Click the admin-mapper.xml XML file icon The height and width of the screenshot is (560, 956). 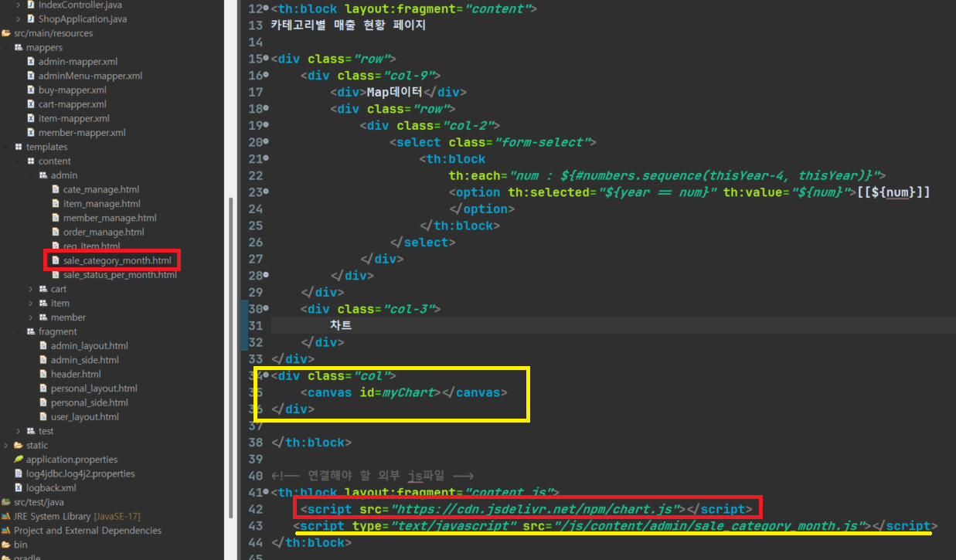tap(31, 62)
